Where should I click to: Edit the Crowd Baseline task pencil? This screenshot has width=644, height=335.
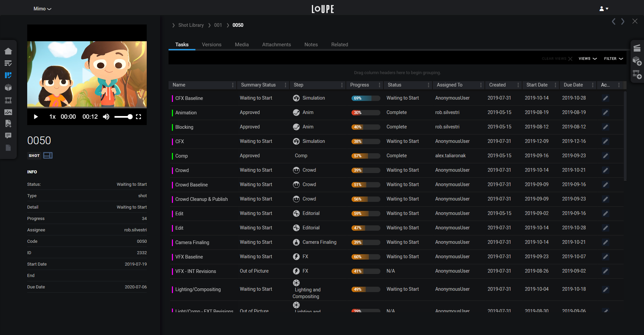tap(605, 185)
